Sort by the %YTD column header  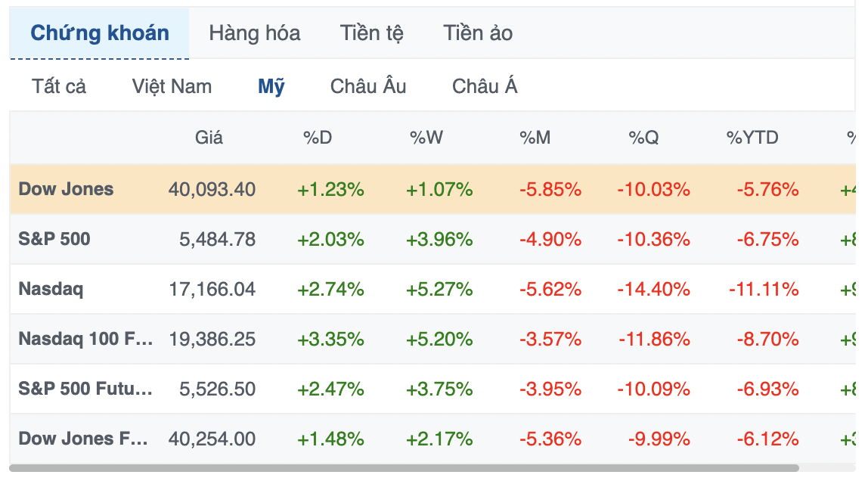click(x=752, y=138)
